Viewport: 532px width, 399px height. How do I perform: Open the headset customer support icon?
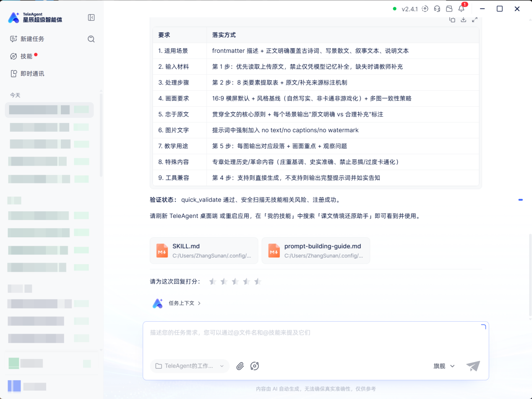tap(437, 9)
